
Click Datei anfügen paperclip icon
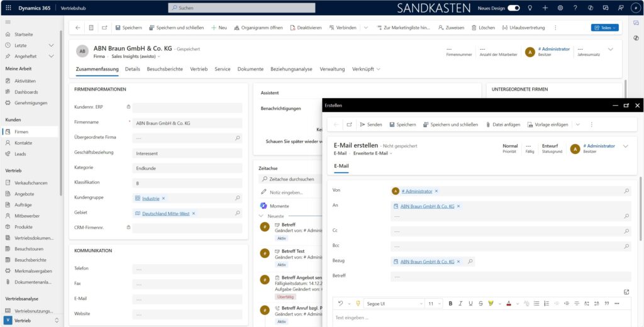click(x=489, y=125)
